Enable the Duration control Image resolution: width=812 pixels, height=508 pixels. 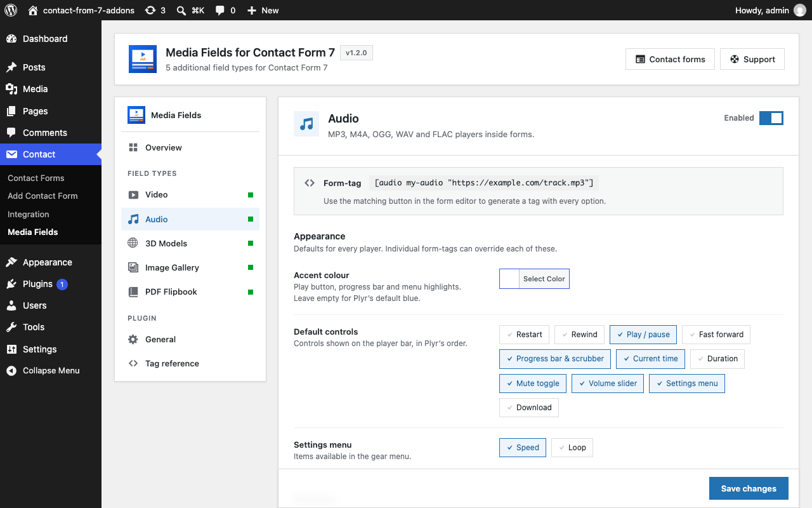point(717,359)
